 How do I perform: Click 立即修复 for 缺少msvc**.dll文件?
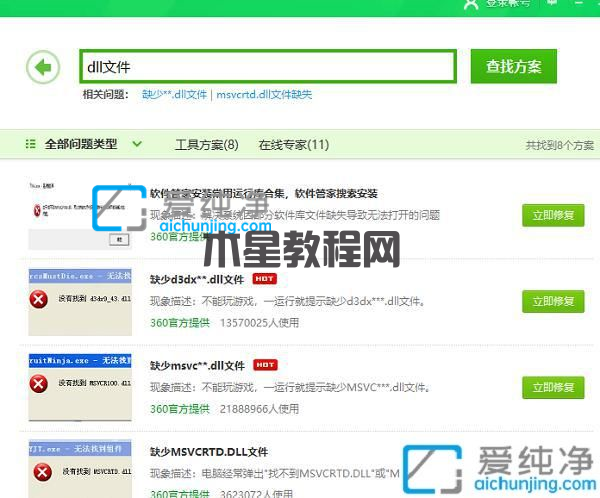[553, 387]
